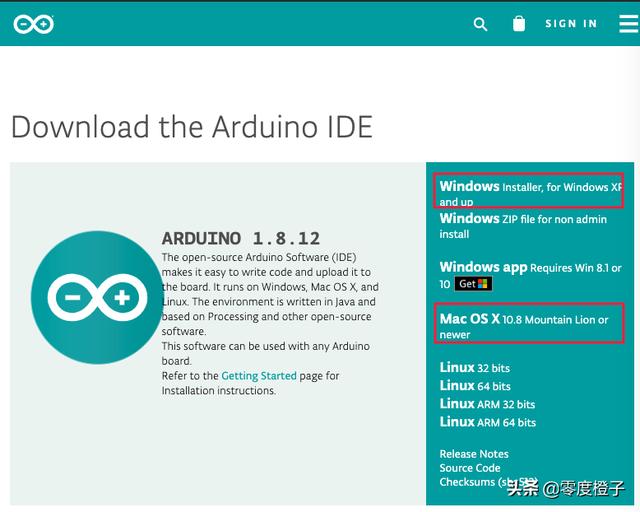Click the Download the Arduino IDE heading

click(192, 127)
